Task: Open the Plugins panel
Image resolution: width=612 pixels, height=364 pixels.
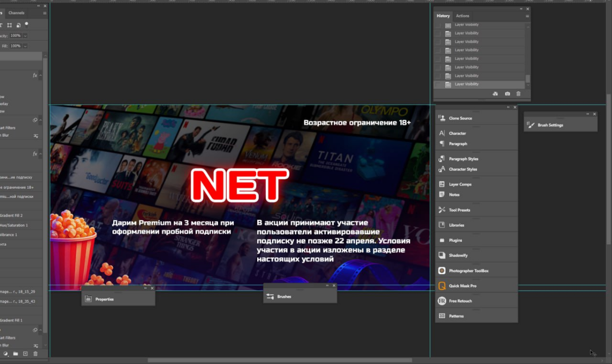Action: coord(476,240)
